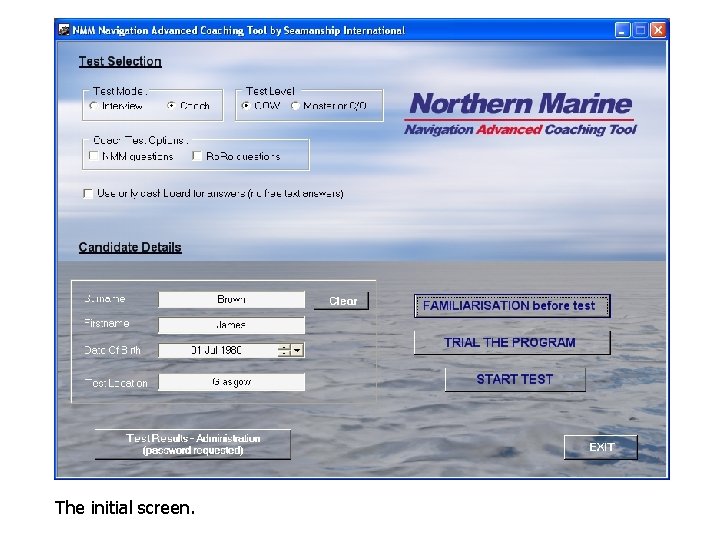Select the Interview test mode radio button
This screenshot has height=540, width=720.
94,106
